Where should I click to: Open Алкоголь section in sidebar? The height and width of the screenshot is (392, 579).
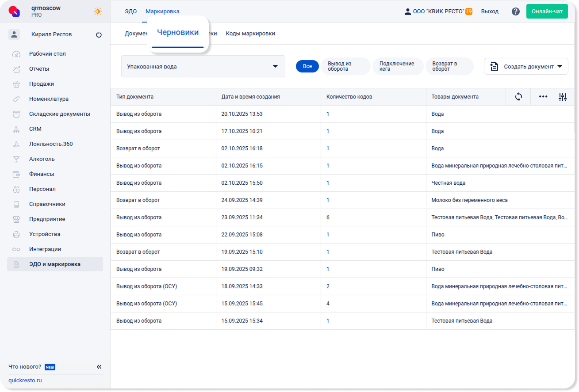(42, 159)
